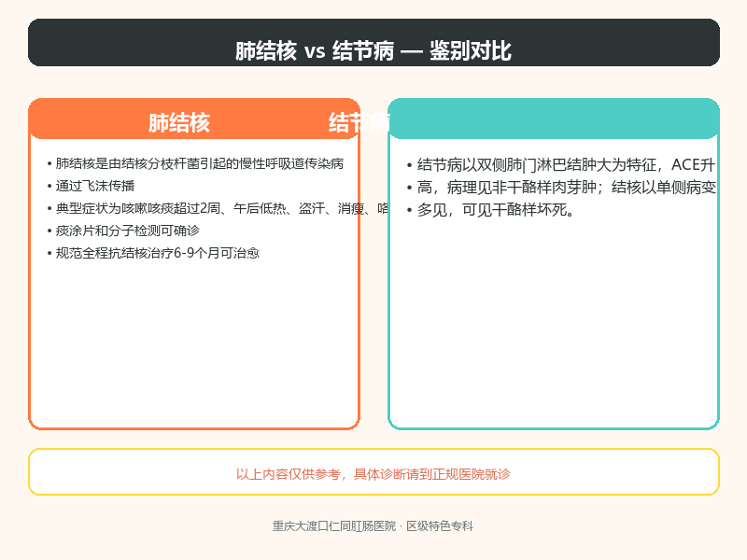This screenshot has width=747, height=560.
Task: Click the footer 重庆大渡口仁同肛肠医院 · 区级特色专科
Action: [x=373, y=526]
